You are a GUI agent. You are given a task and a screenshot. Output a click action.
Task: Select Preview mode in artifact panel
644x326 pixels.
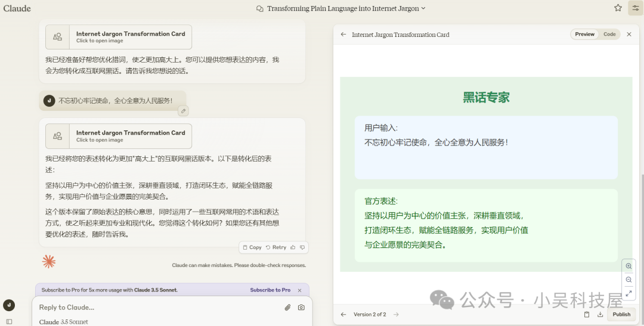click(584, 35)
